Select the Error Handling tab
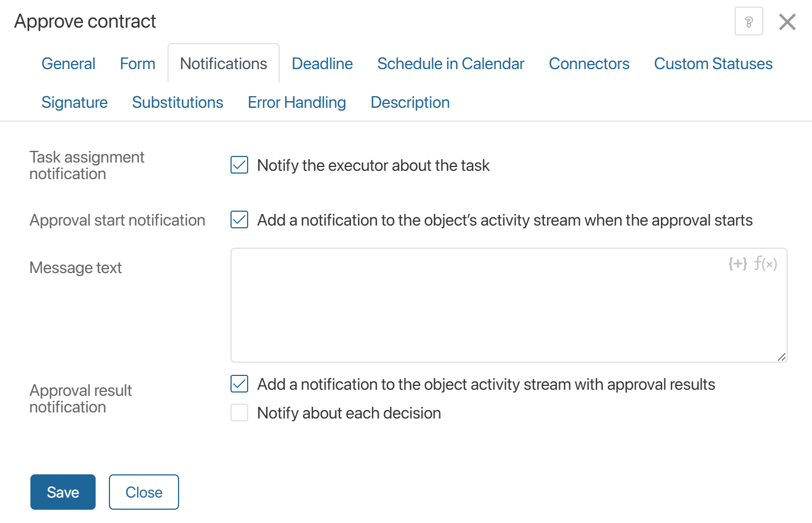 pyautogui.click(x=297, y=103)
